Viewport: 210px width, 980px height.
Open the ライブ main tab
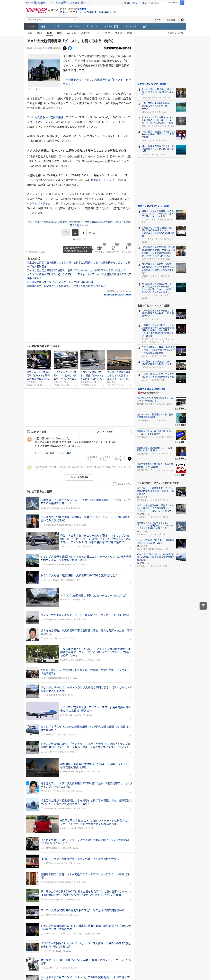[x=56, y=27]
